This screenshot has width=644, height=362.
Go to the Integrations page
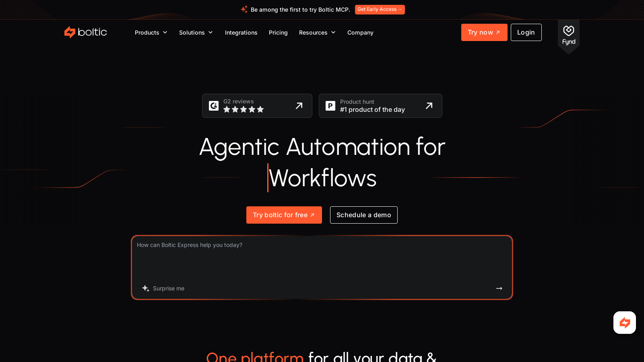[241, 33]
